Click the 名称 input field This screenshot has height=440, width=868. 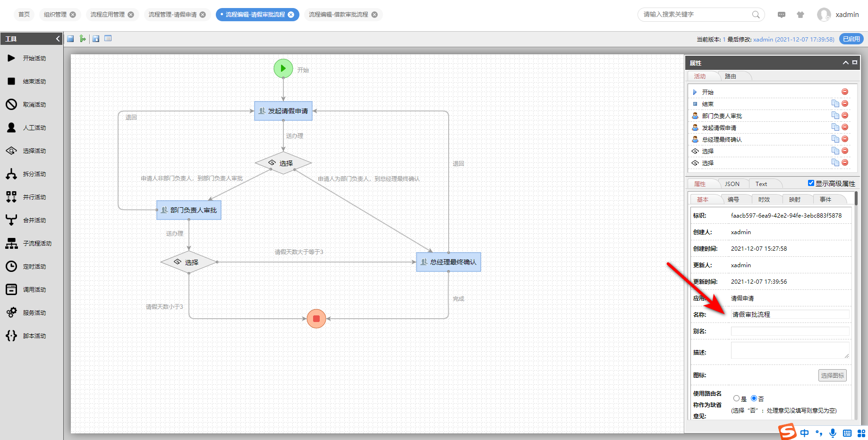tap(790, 314)
